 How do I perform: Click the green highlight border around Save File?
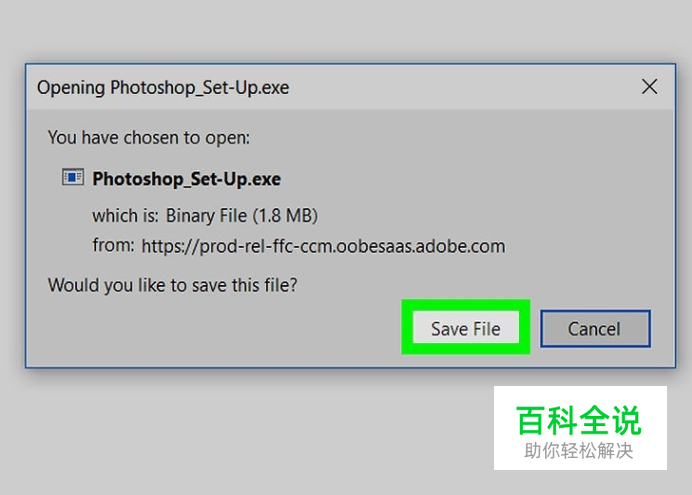click(x=466, y=305)
